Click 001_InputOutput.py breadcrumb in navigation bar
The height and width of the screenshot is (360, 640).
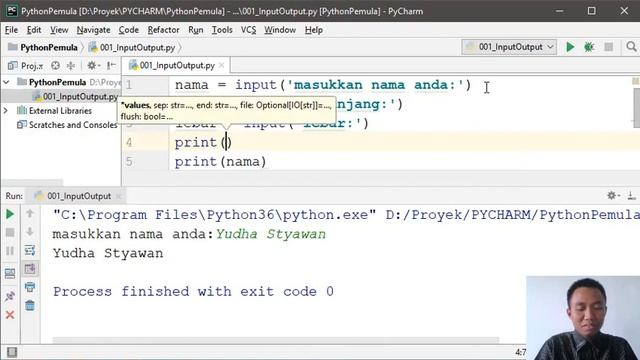(132, 47)
